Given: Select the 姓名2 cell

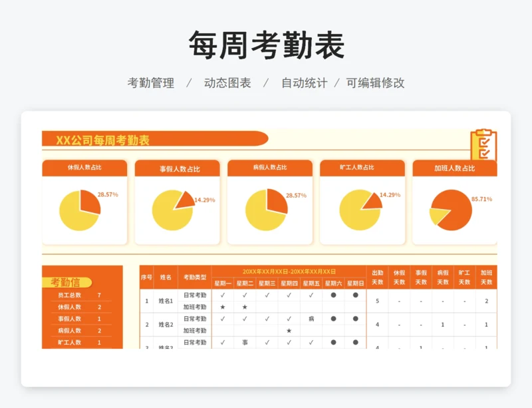Looking at the screenshot, I should [166, 324].
